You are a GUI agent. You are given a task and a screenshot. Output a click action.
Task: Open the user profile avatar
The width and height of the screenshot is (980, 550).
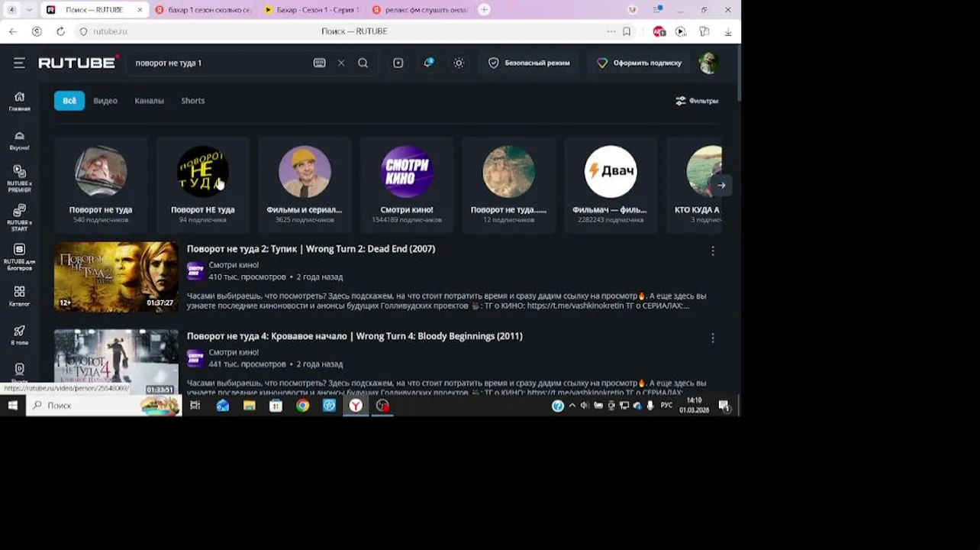click(709, 63)
